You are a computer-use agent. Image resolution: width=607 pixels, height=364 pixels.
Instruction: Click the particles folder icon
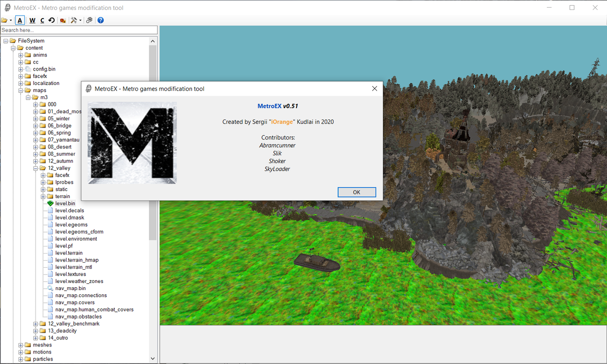(28, 359)
